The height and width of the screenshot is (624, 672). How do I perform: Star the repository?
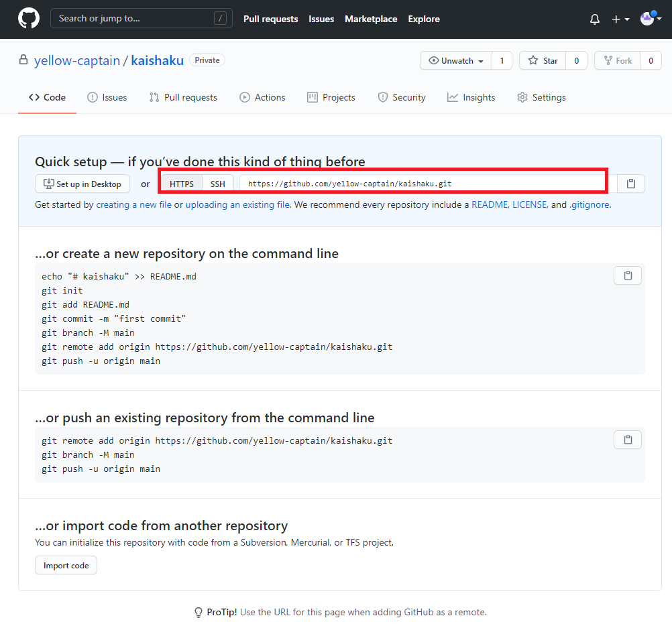click(543, 61)
